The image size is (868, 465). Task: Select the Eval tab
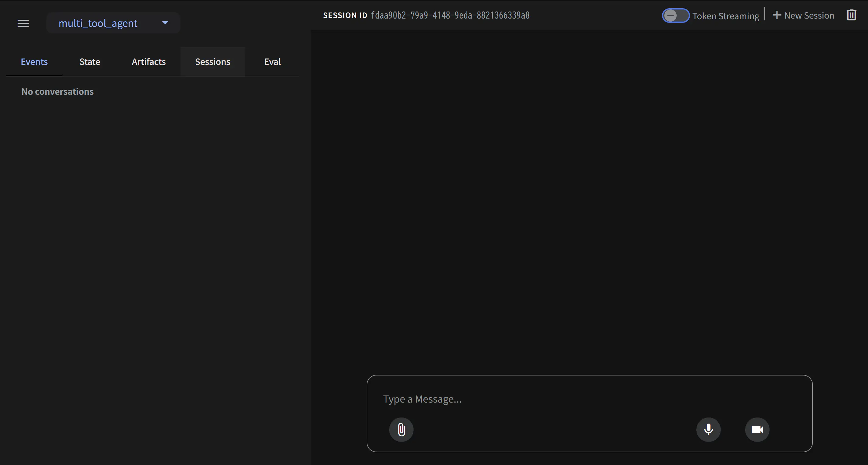click(272, 62)
